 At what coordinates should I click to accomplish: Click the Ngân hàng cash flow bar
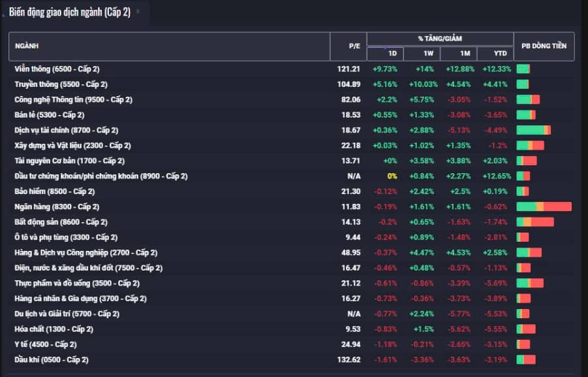point(544,206)
